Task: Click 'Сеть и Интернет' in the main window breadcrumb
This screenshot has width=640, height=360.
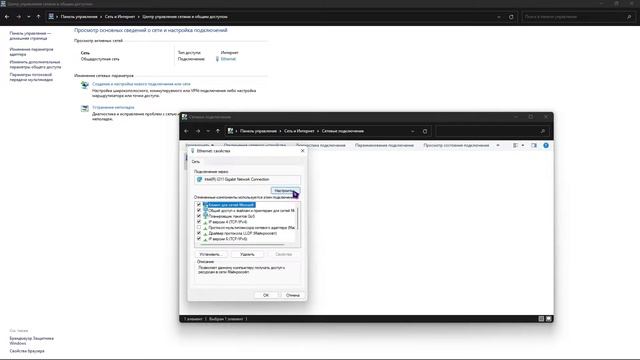Action: coord(120,17)
